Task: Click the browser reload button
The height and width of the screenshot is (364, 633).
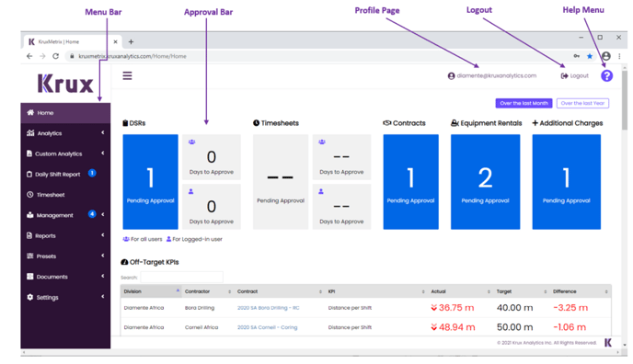Action: [56, 56]
